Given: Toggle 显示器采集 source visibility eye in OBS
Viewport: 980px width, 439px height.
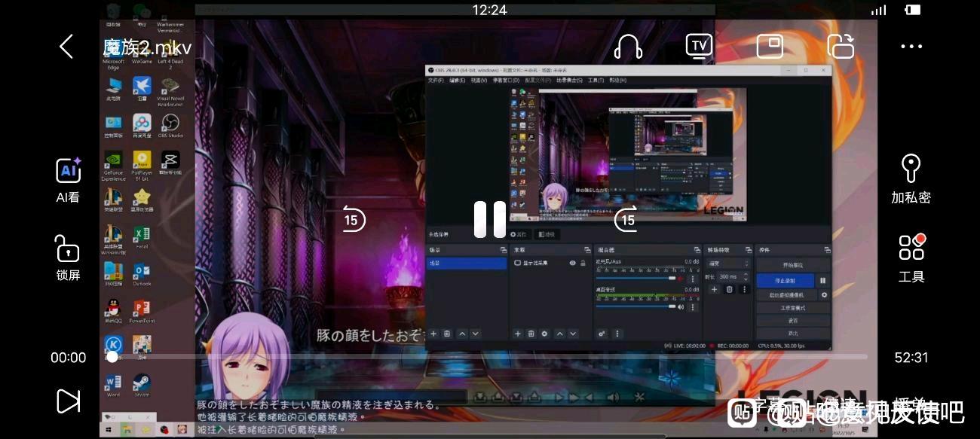Looking at the screenshot, I should pyautogui.click(x=573, y=264).
